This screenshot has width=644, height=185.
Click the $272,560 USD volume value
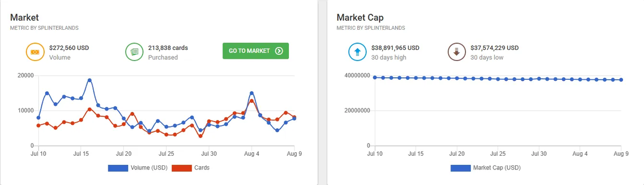coord(69,48)
